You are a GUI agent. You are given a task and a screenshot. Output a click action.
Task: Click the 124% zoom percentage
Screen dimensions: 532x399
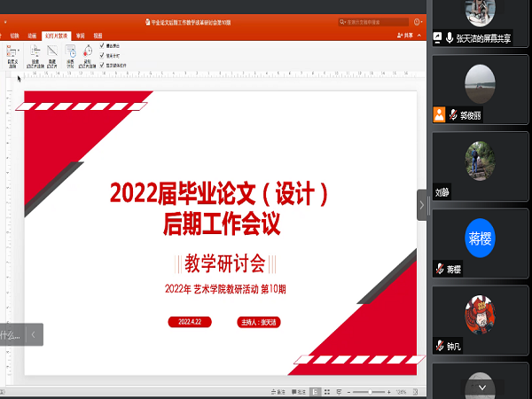(x=401, y=392)
